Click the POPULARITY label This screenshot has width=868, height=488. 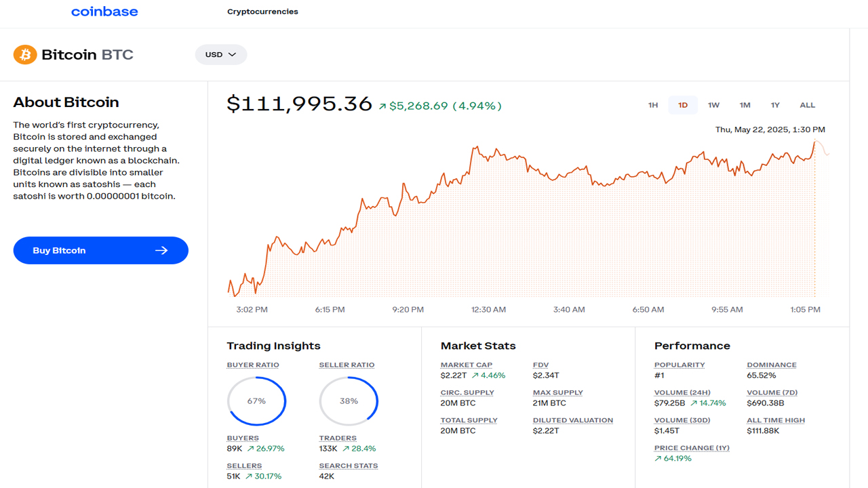click(679, 365)
